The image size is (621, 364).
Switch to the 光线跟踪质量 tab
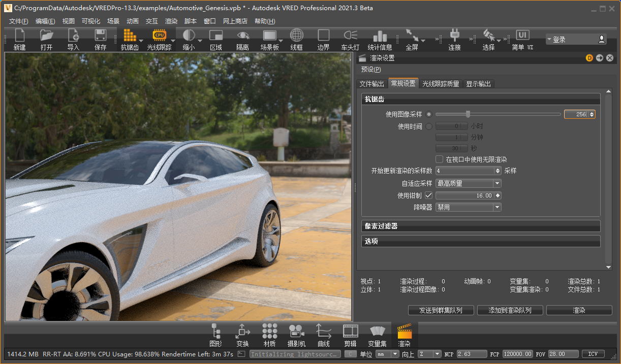441,84
